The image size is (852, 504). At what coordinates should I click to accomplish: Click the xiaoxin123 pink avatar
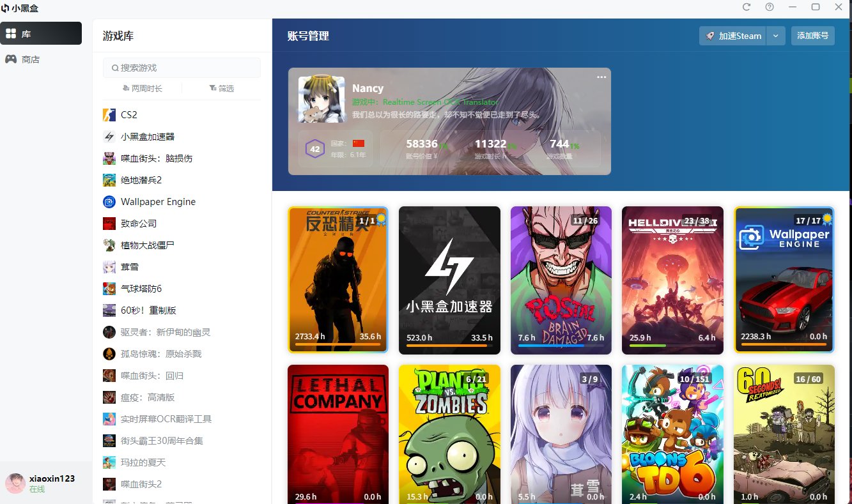[15, 484]
